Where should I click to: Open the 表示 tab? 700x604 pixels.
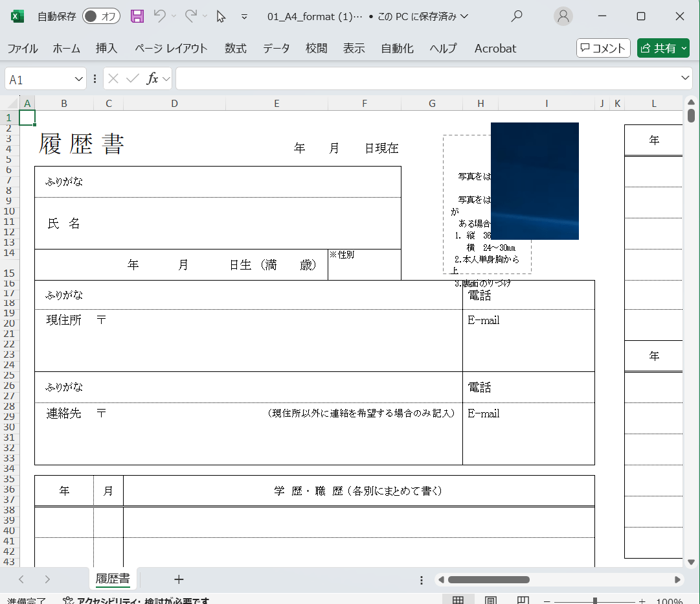click(354, 48)
